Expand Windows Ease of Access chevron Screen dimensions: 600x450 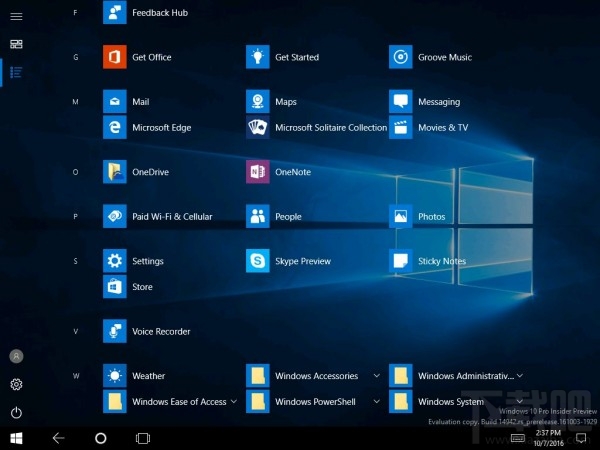[x=233, y=401]
